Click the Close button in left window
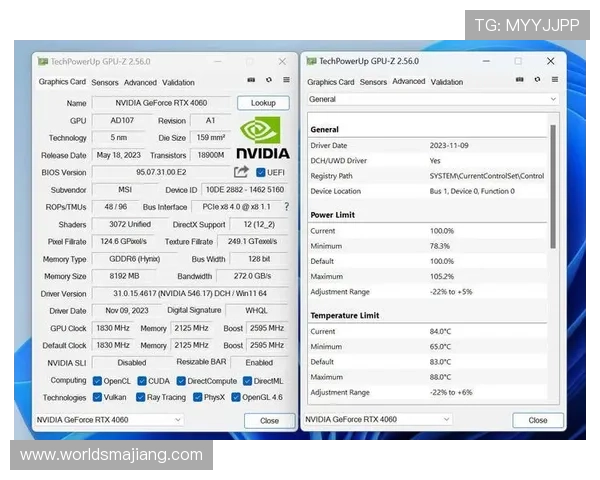The width and height of the screenshot is (600, 480). pyautogui.click(x=270, y=421)
